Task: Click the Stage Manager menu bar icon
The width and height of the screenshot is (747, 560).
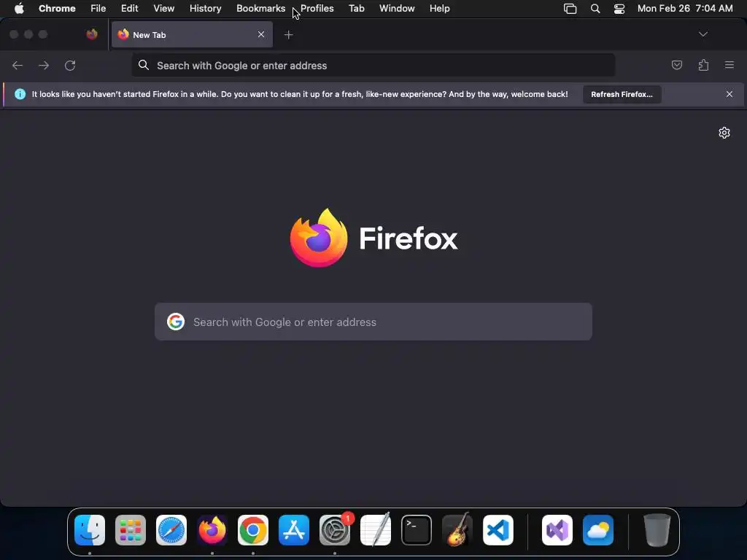Action: tap(570, 9)
